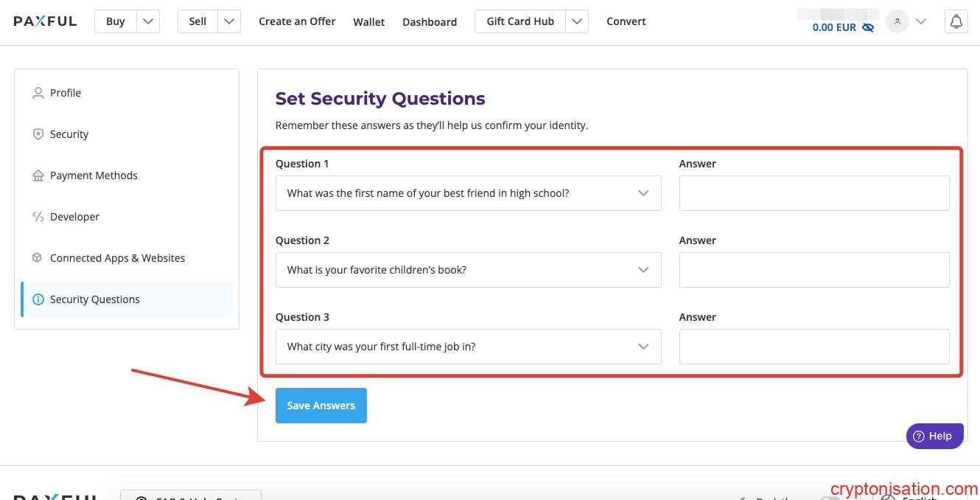Click the user avatar icon

click(897, 21)
